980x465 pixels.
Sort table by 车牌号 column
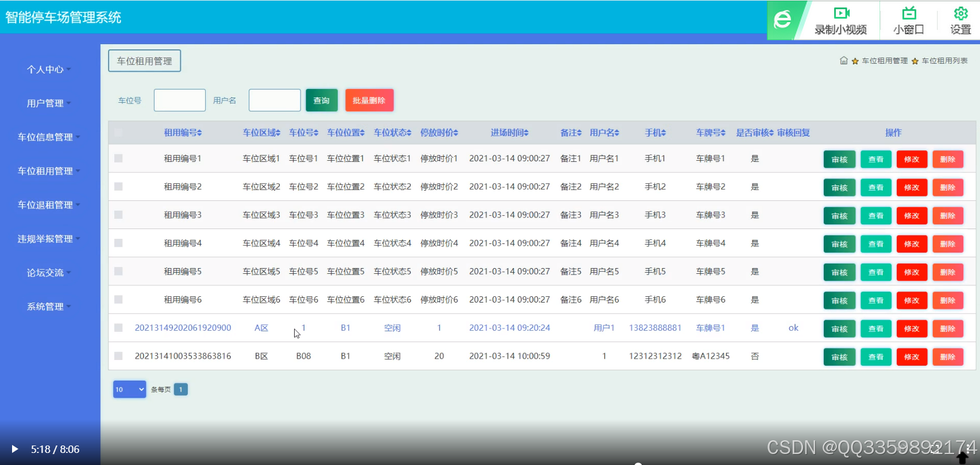[711, 133]
